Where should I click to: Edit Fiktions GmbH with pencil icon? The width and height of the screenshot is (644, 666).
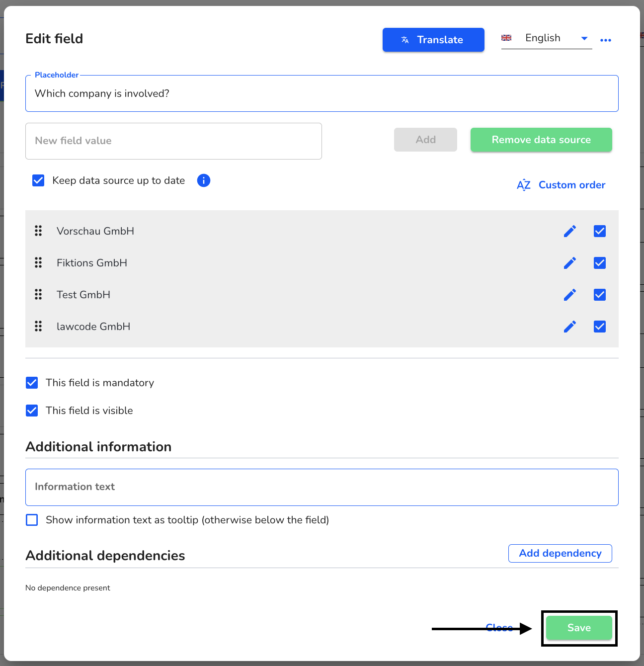coord(570,263)
